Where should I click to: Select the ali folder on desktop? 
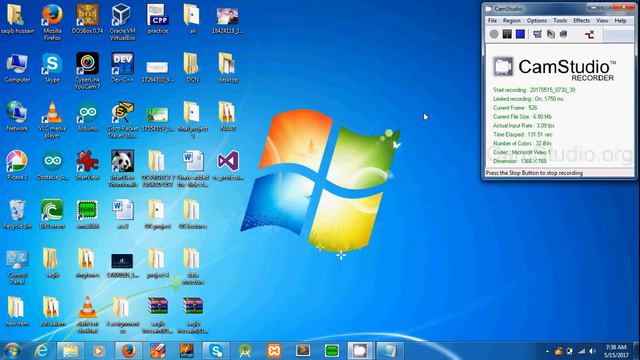pyautogui.click(x=192, y=19)
